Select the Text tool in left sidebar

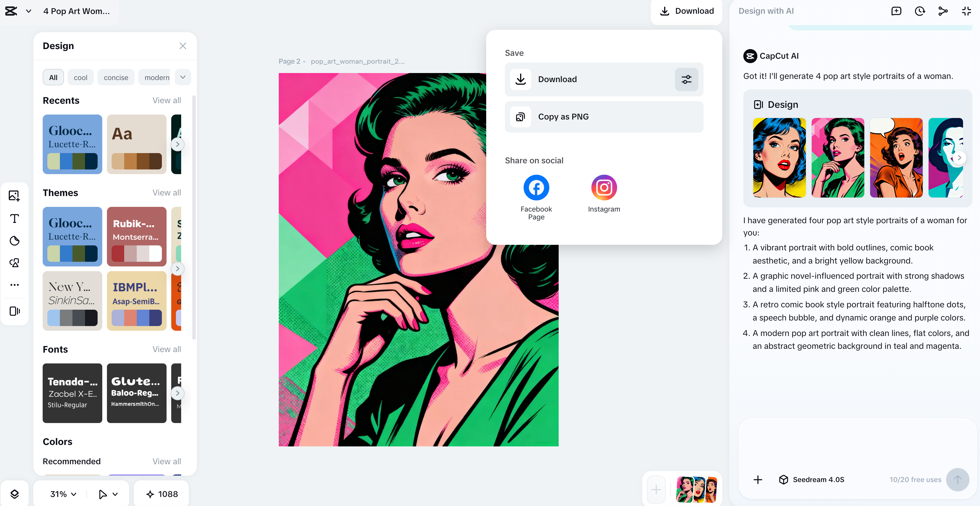point(14,218)
